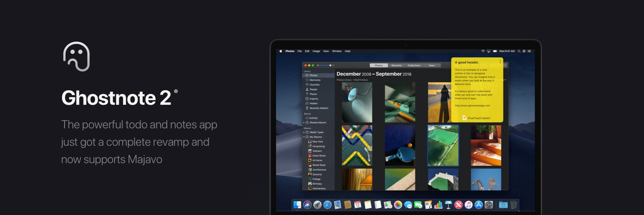Open Maps from the Dock

tap(388, 205)
